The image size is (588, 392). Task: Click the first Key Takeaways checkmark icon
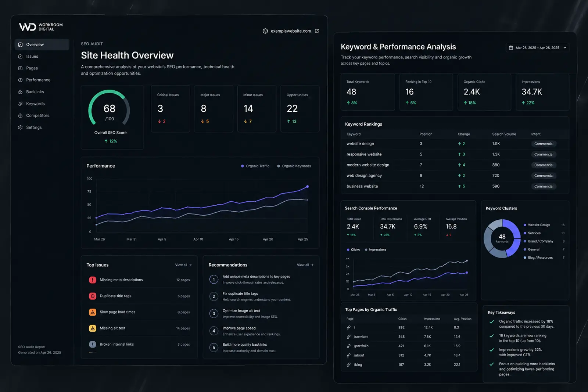tap(491, 322)
